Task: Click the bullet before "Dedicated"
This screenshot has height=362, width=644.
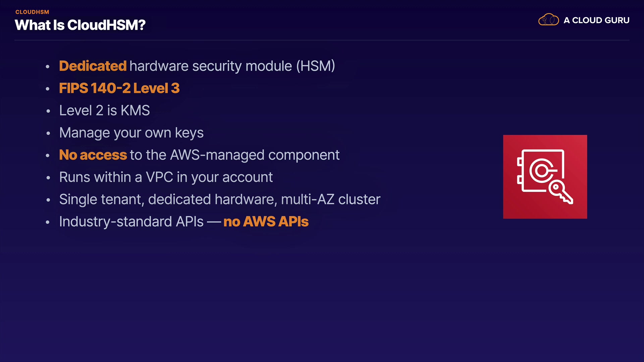Action: (48, 67)
